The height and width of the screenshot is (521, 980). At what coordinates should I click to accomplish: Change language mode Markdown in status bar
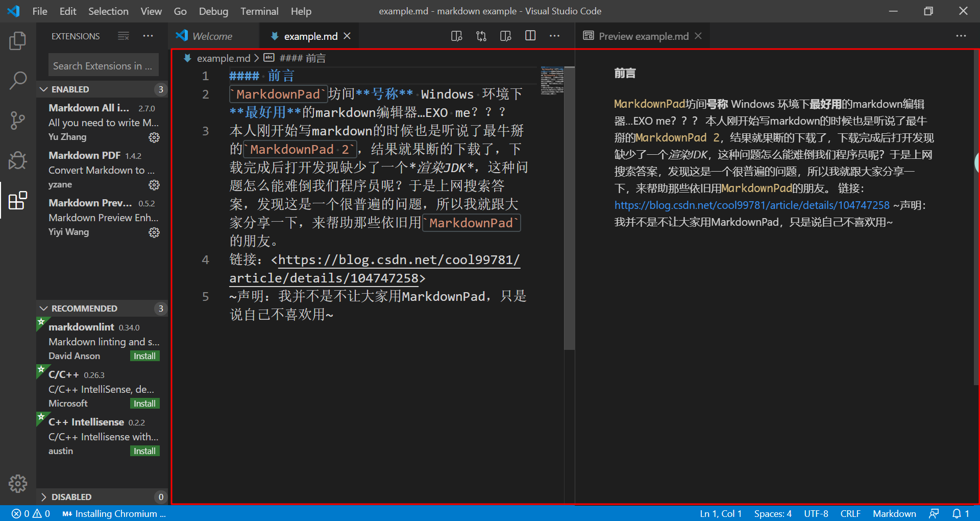[x=894, y=513]
